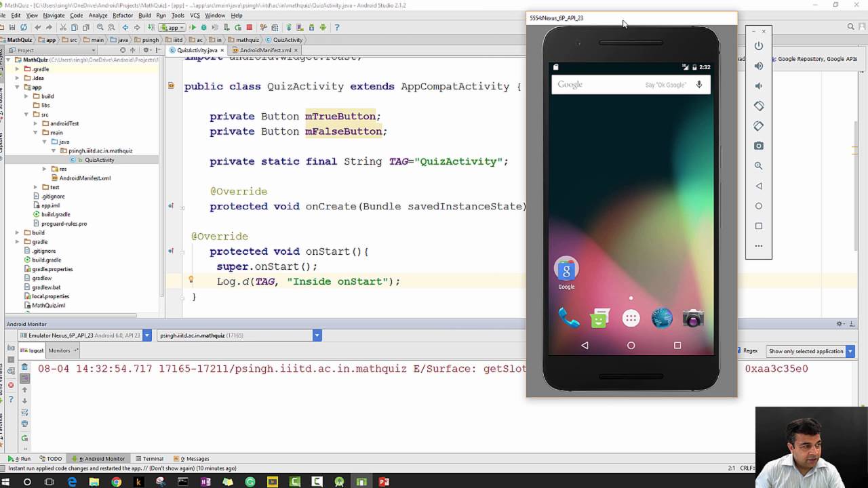868x488 pixels.
Task: Tap the emulator panel's Back triangle icon
Action: click(x=759, y=186)
